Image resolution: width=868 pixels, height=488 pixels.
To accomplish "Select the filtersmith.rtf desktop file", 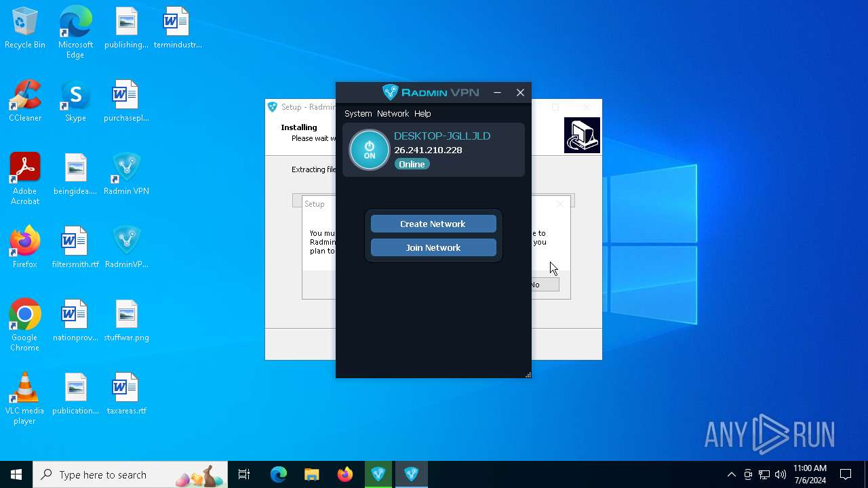I will [x=75, y=248].
